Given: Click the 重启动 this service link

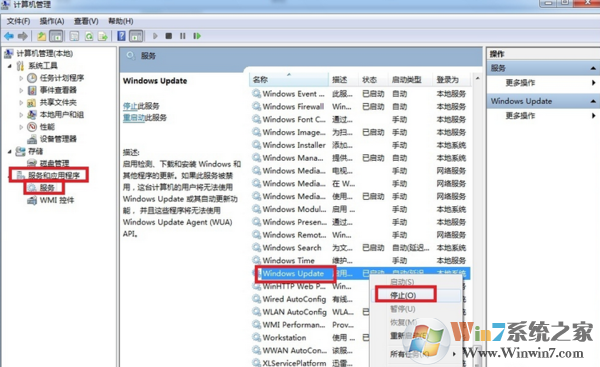Looking at the screenshot, I should 134,117.
